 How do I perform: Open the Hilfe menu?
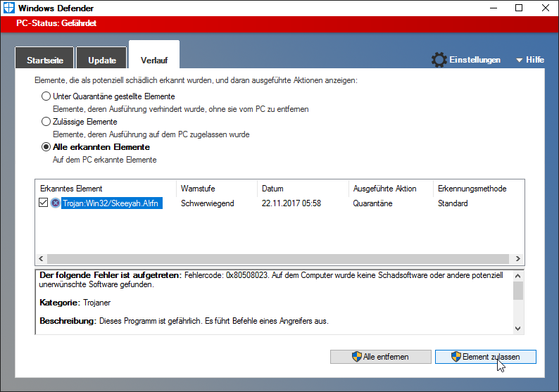(x=535, y=60)
